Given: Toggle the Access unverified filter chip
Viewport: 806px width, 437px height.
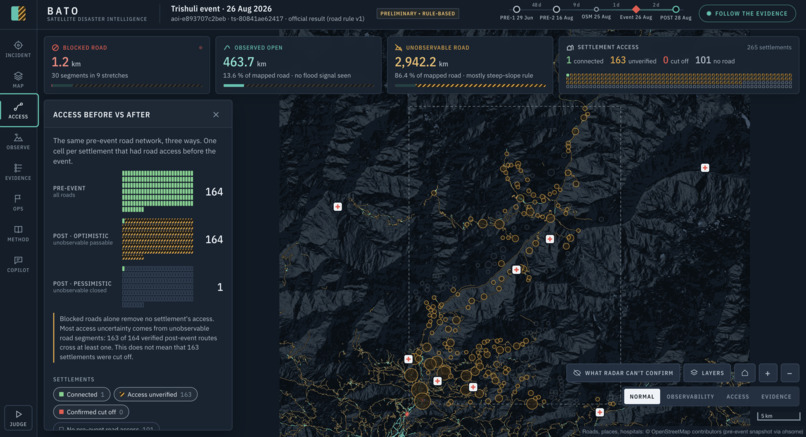Looking at the screenshot, I should pyautogui.click(x=155, y=394).
